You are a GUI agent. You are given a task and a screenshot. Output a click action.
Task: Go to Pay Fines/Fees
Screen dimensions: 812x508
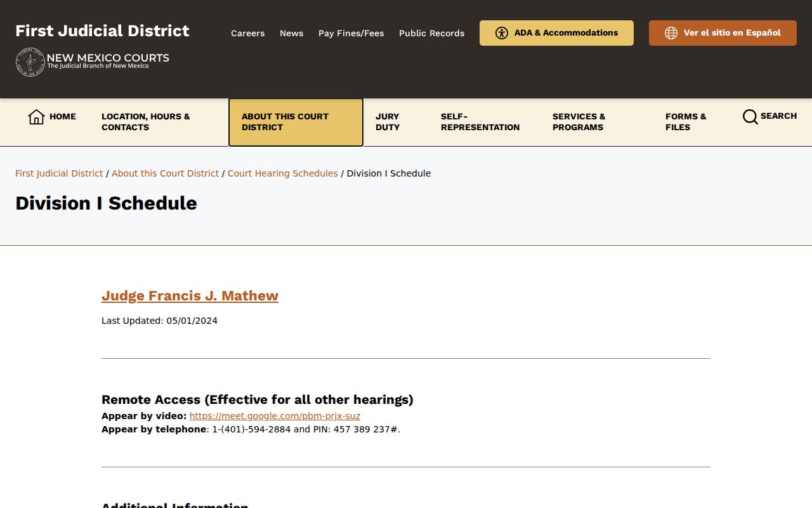point(351,33)
